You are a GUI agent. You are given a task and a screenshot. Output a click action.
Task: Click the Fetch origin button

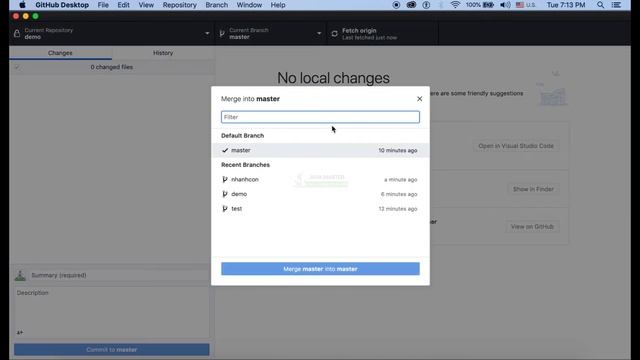coord(382,33)
